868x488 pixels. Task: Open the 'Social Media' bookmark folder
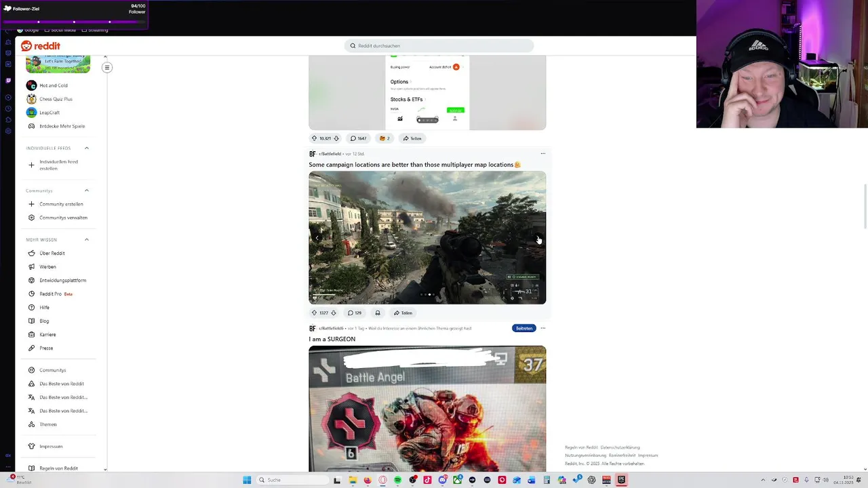tap(60, 30)
